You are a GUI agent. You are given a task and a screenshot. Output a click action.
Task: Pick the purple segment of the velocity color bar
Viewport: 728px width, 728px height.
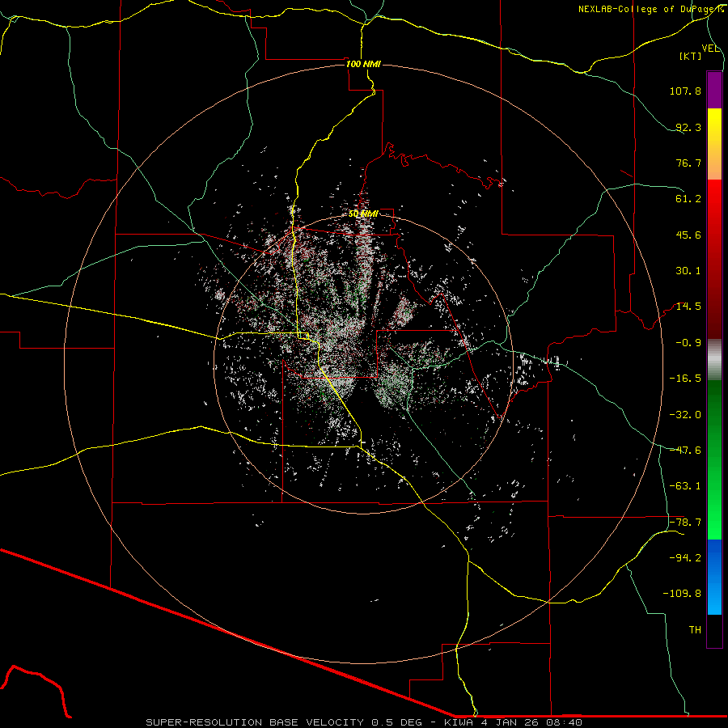[714, 90]
